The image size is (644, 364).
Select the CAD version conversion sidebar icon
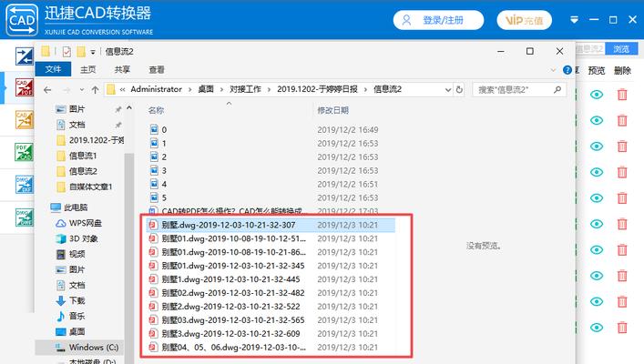point(24,56)
